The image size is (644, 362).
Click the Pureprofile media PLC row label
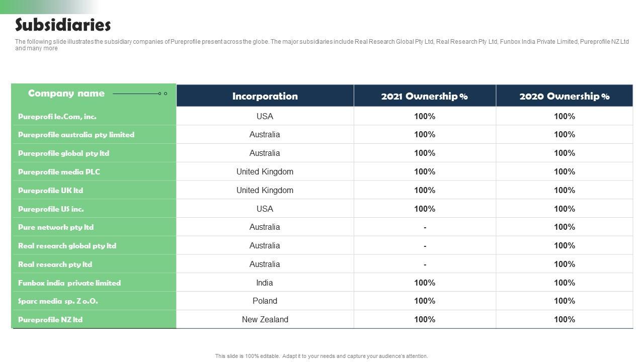[59, 172]
